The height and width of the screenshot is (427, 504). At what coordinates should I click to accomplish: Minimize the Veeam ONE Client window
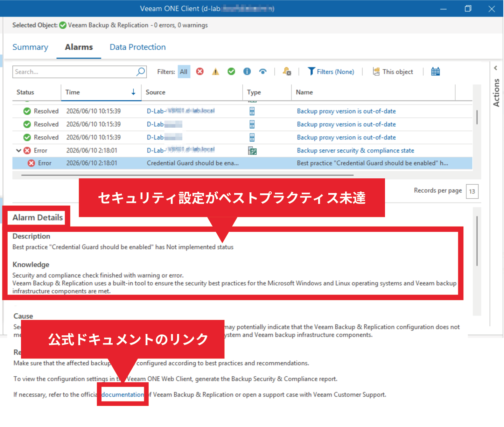[x=443, y=9]
